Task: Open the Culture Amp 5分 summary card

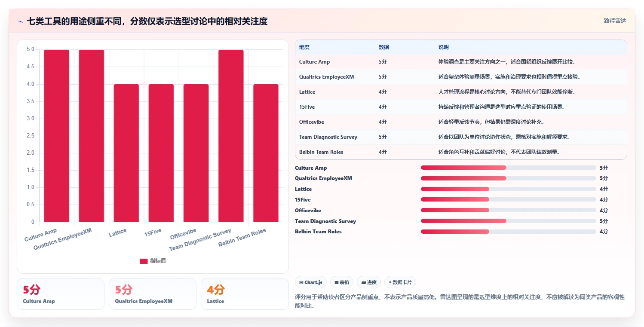Action: tap(61, 294)
